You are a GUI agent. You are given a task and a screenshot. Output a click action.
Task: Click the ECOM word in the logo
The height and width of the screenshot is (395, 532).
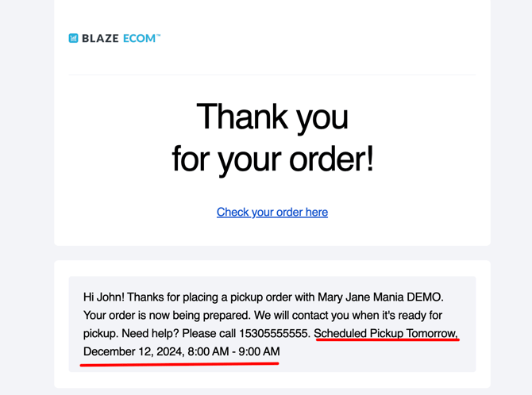(x=139, y=38)
